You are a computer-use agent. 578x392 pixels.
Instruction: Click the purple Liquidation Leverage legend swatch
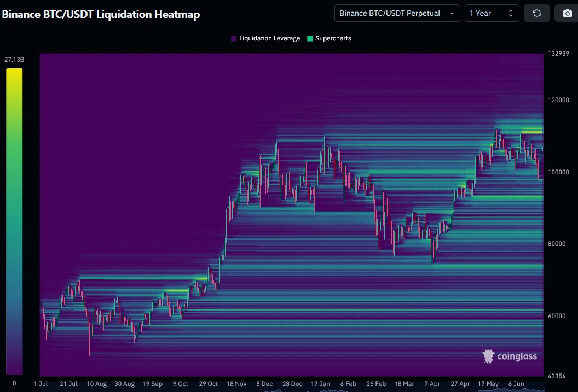click(234, 38)
